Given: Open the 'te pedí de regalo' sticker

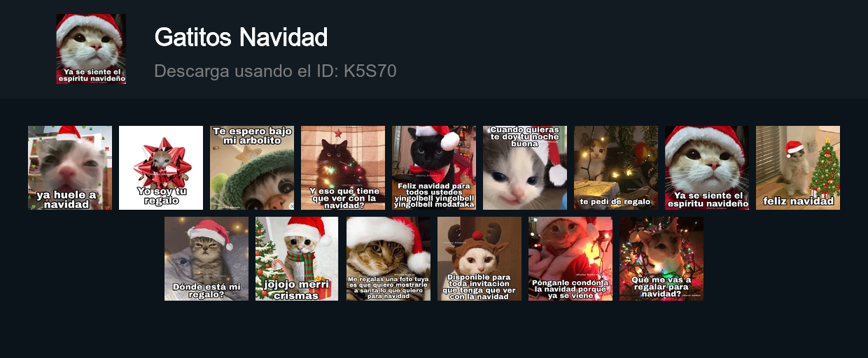Looking at the screenshot, I should pyautogui.click(x=616, y=168).
